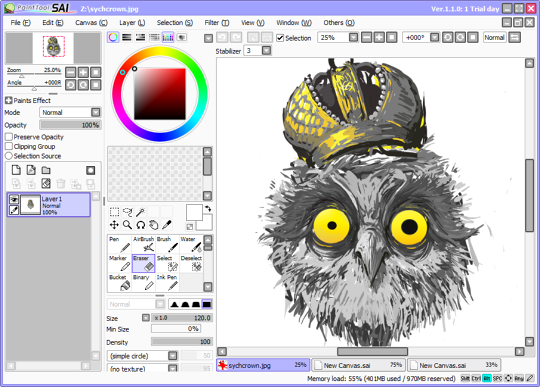This screenshot has height=387, width=540.
Task: Zoom in with toolbar plus button
Action: pos(379,37)
